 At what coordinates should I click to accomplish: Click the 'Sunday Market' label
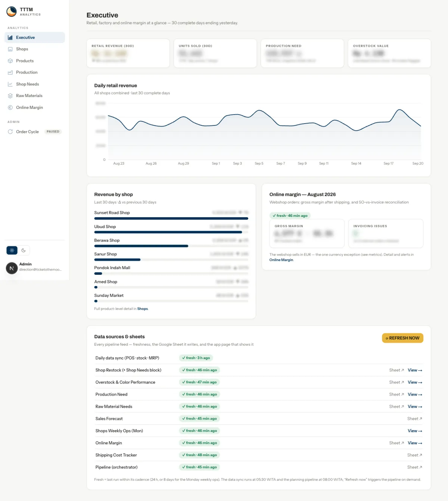[109, 296]
